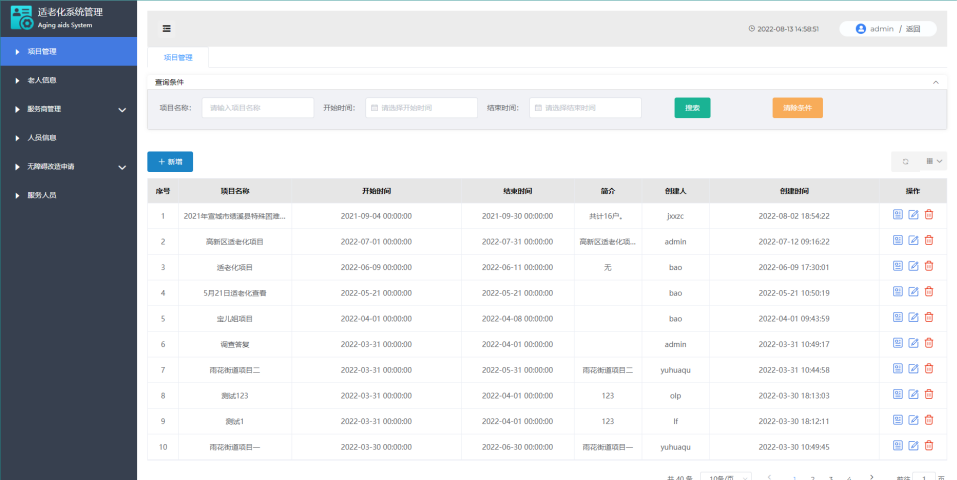The height and width of the screenshot is (480, 957).
Task: Edit the 雨花街道项目二 row
Action: click(913, 369)
